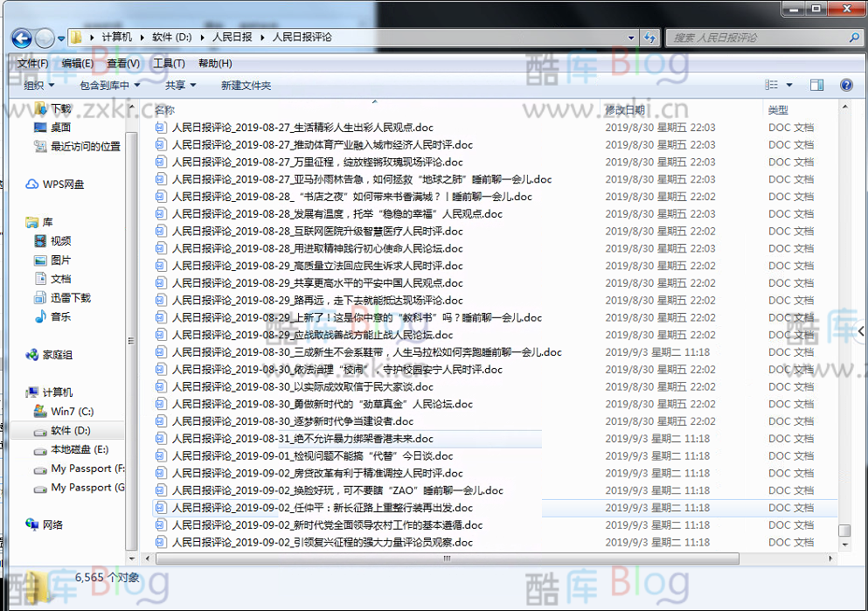Select WPS网盘 in the navigation pane
This screenshot has width=868, height=611.
(x=63, y=184)
